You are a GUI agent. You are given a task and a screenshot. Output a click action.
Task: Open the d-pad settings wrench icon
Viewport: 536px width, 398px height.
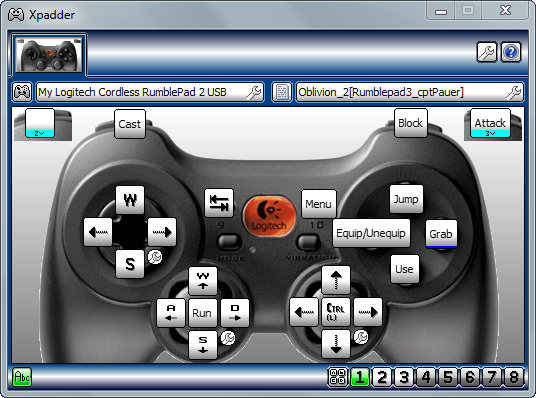click(x=155, y=257)
